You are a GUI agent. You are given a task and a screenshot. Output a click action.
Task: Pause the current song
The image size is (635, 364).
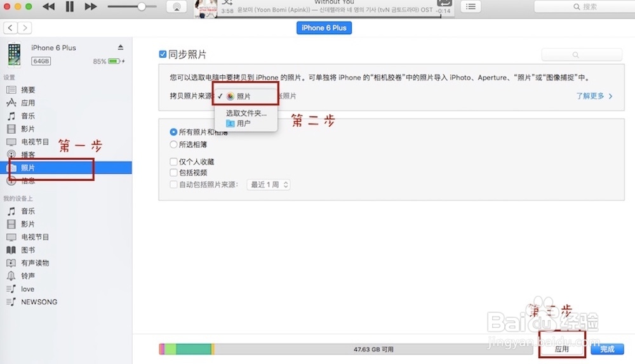[x=70, y=6]
